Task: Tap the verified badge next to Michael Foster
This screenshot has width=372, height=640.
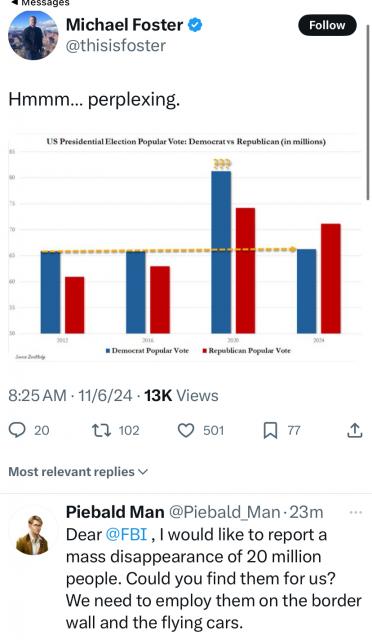Action: pos(195,25)
